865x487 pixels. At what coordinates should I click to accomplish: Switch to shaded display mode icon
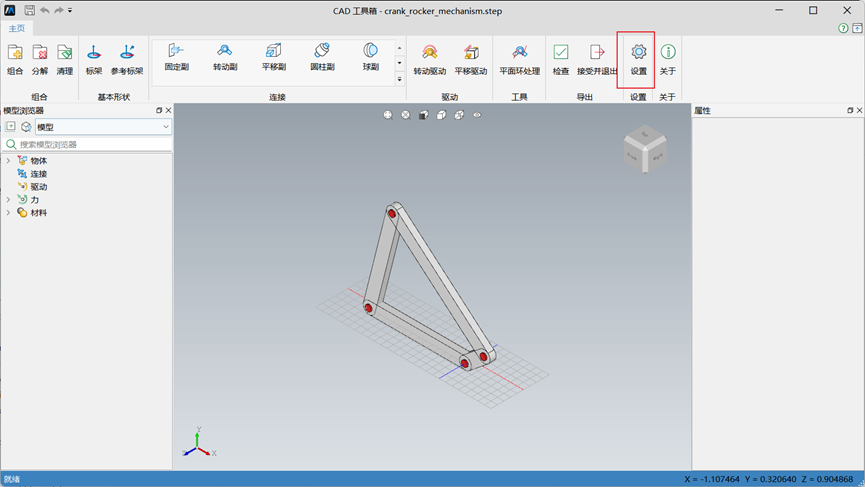424,115
